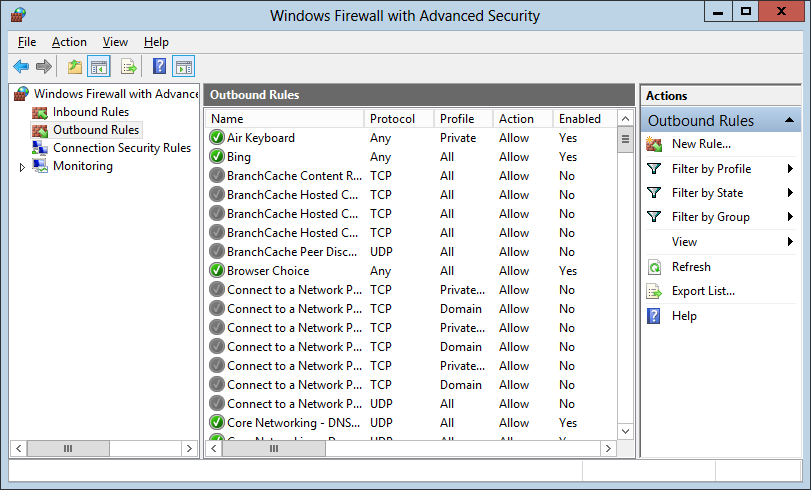
Task: Click the rules list scroll down arrow
Action: point(625,431)
